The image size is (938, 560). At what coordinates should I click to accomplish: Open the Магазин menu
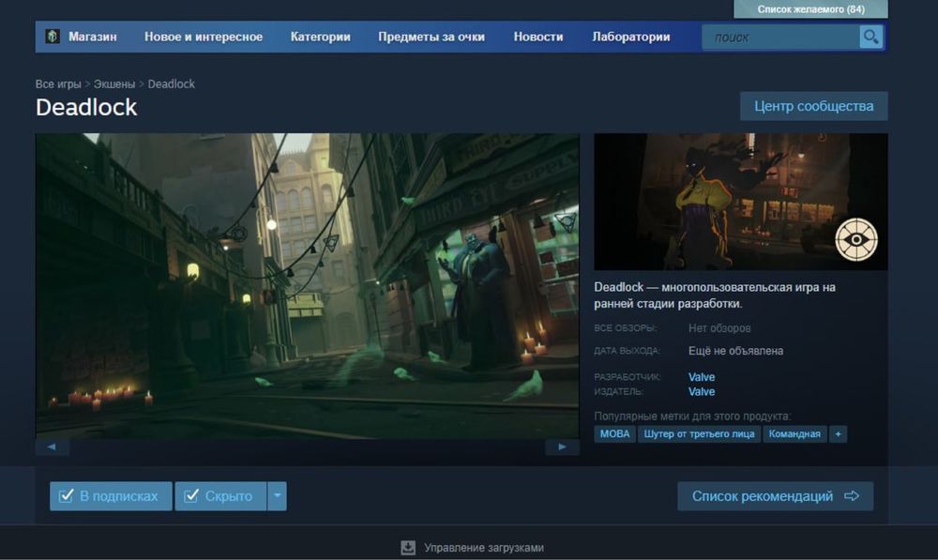point(92,37)
